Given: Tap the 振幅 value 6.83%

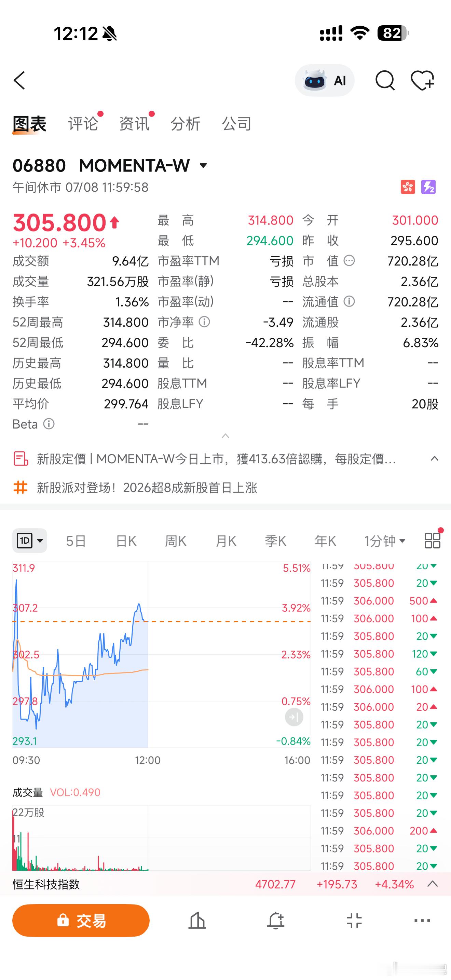Looking at the screenshot, I should [420, 342].
